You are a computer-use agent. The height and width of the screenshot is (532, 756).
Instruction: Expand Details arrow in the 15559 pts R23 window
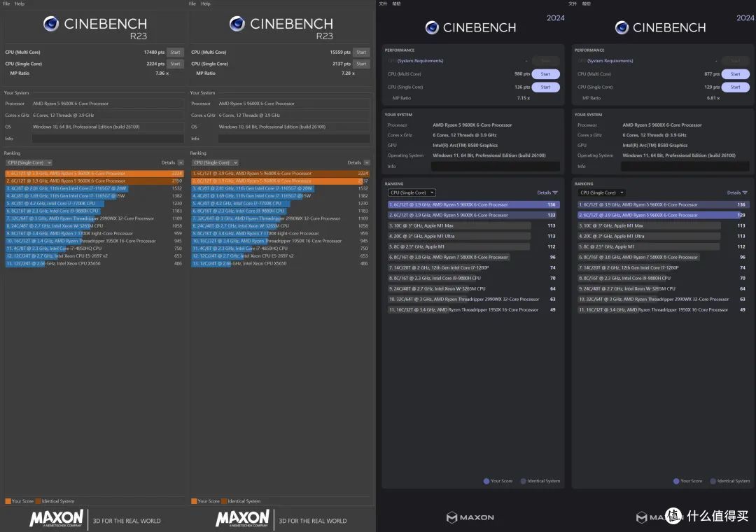coord(366,162)
